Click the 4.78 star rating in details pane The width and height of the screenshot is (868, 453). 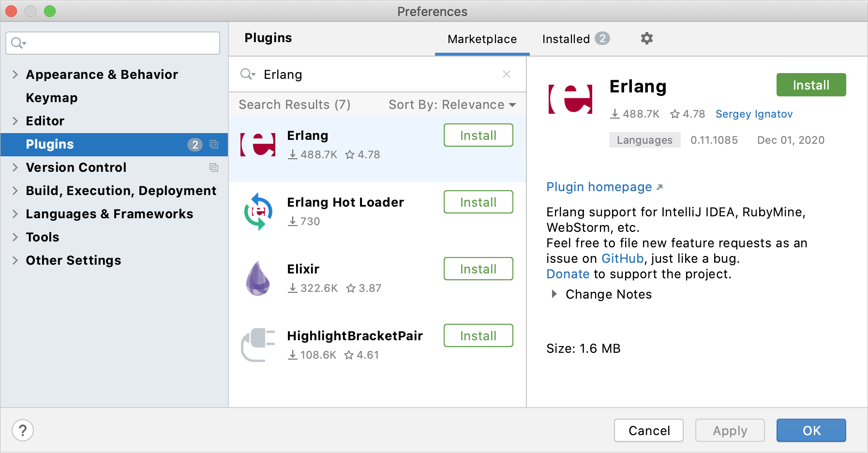coord(688,114)
